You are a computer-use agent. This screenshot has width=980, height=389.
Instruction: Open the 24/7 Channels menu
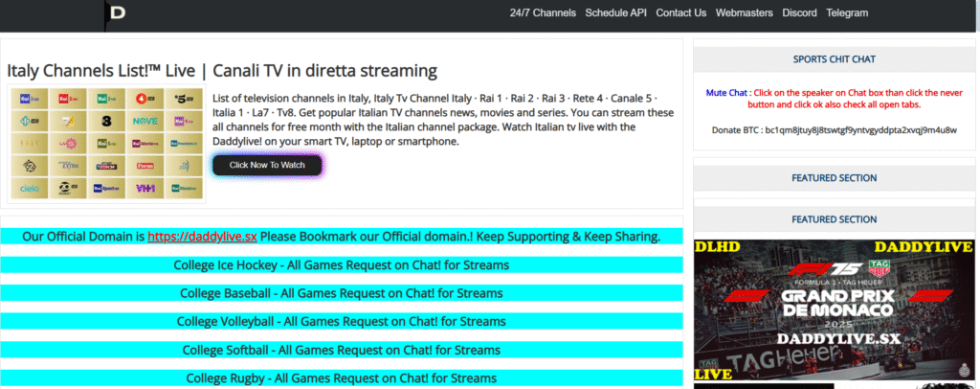pos(543,12)
